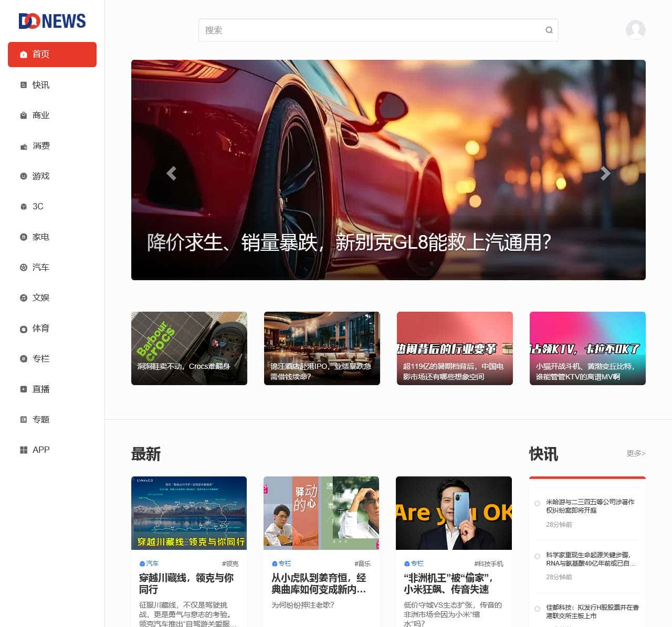Focus the 搜索 search input field

[367, 30]
